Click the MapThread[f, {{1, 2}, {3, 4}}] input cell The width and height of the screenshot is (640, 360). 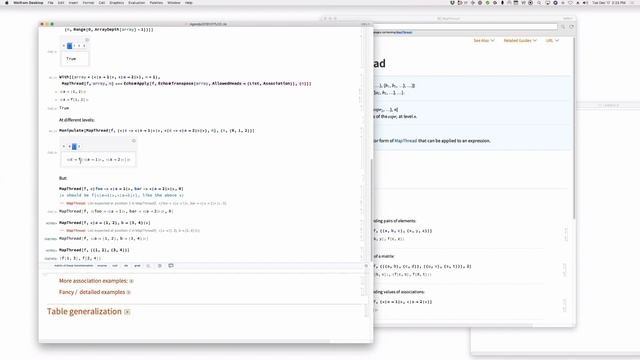(x=94, y=250)
